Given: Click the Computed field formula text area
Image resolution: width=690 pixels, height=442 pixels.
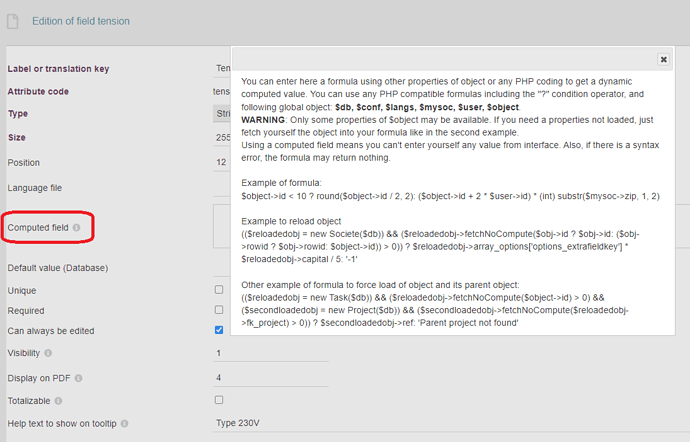Looking at the screenshot, I should [222, 226].
